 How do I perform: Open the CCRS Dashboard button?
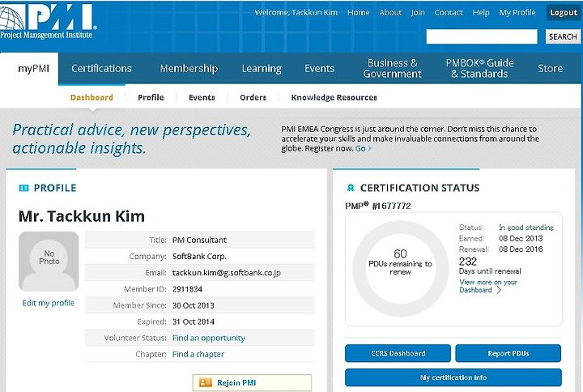(398, 353)
